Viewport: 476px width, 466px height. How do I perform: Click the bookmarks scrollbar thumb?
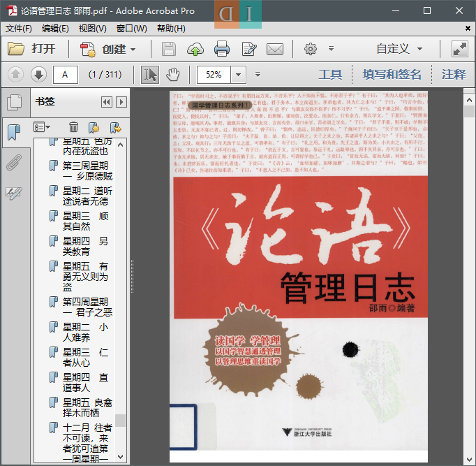(120, 421)
